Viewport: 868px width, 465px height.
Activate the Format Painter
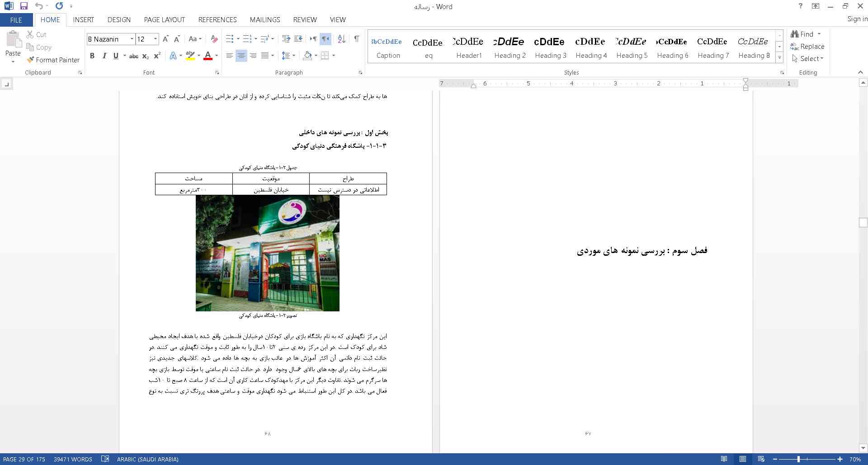coord(53,60)
